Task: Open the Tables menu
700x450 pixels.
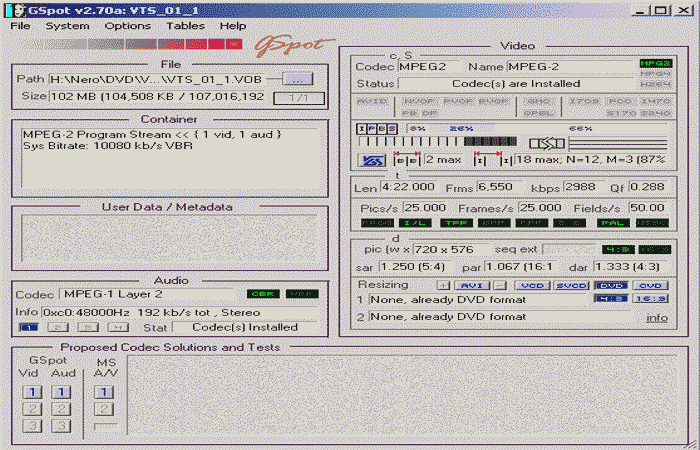Action: 185,26
